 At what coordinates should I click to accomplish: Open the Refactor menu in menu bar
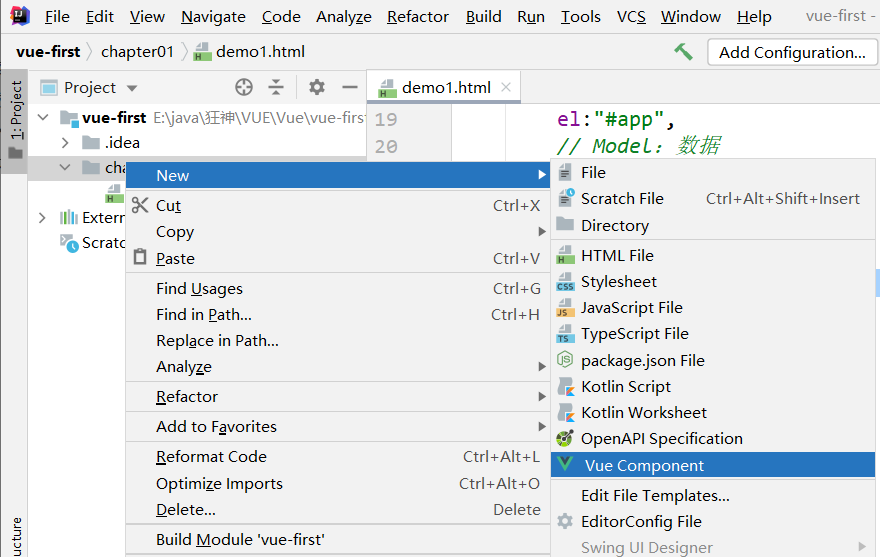tap(417, 16)
